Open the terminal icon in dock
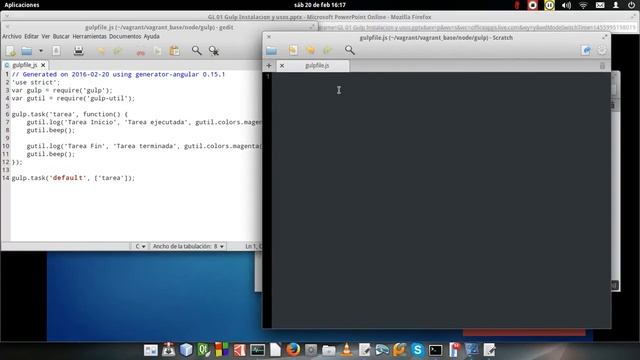Image resolution: width=640 pixels, height=360 pixels. click(x=436, y=350)
